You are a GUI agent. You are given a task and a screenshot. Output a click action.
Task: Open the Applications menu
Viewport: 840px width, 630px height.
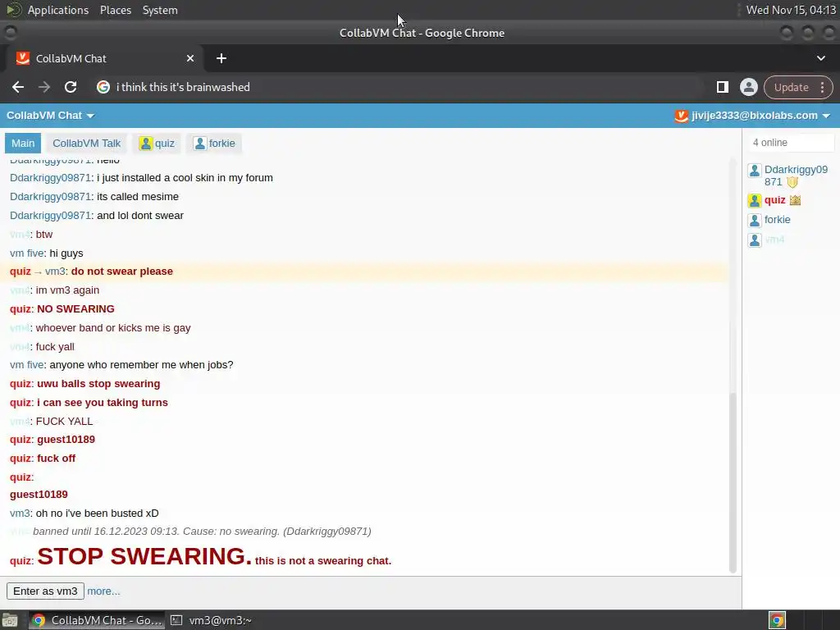pos(58,10)
